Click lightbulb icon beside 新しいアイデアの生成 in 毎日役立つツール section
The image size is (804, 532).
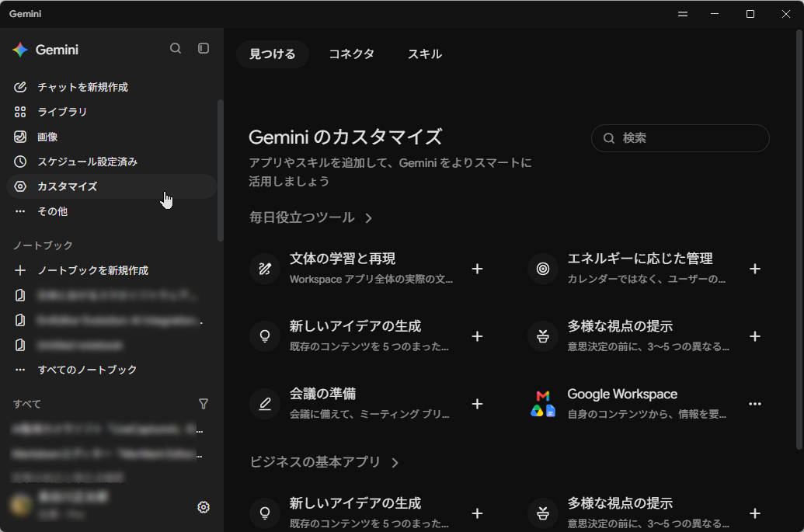pyautogui.click(x=265, y=336)
